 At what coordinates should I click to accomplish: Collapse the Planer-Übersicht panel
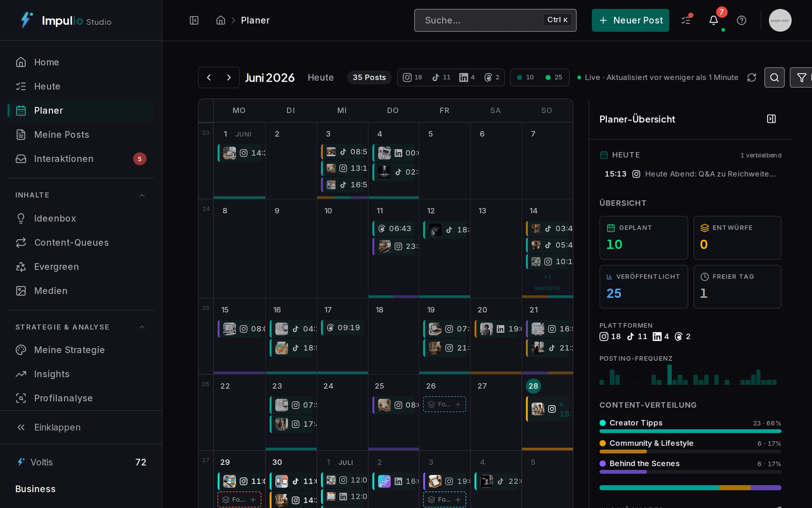coord(771,119)
